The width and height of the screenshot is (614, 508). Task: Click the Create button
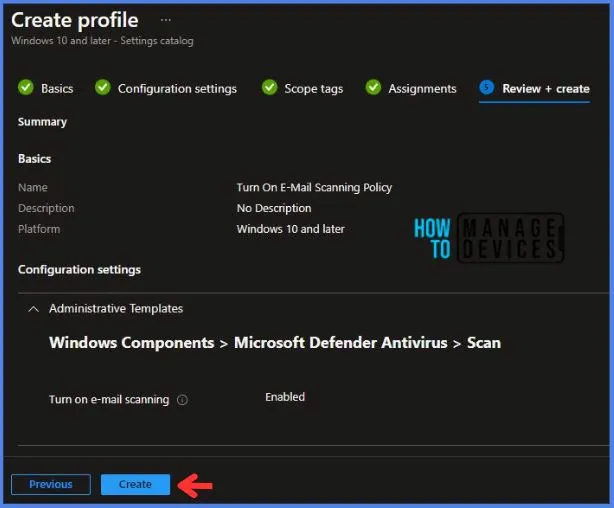tap(135, 484)
